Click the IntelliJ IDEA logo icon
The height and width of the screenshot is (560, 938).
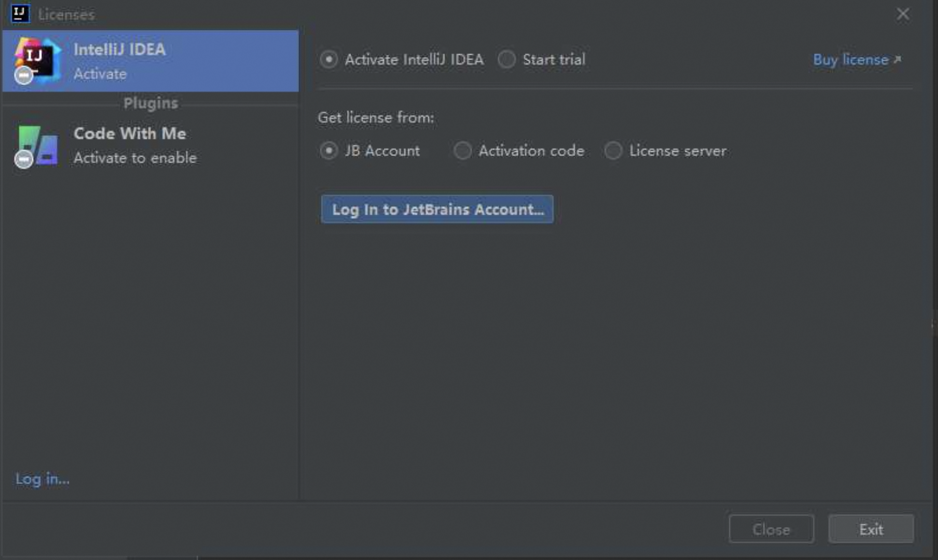[x=37, y=58]
